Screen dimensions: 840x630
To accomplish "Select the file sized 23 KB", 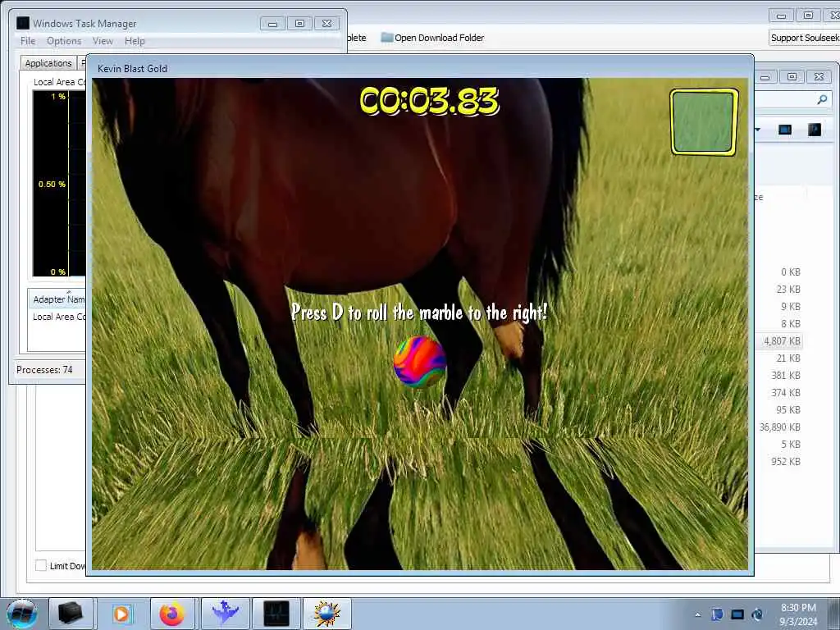I will (x=788, y=290).
